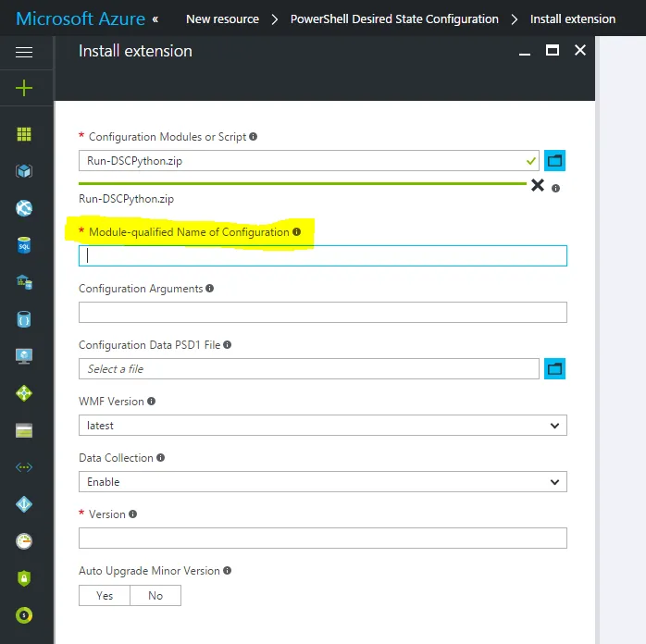The image size is (646, 644).
Task: Show info for Auto Upgrade Minor Version
Action: pos(227,570)
